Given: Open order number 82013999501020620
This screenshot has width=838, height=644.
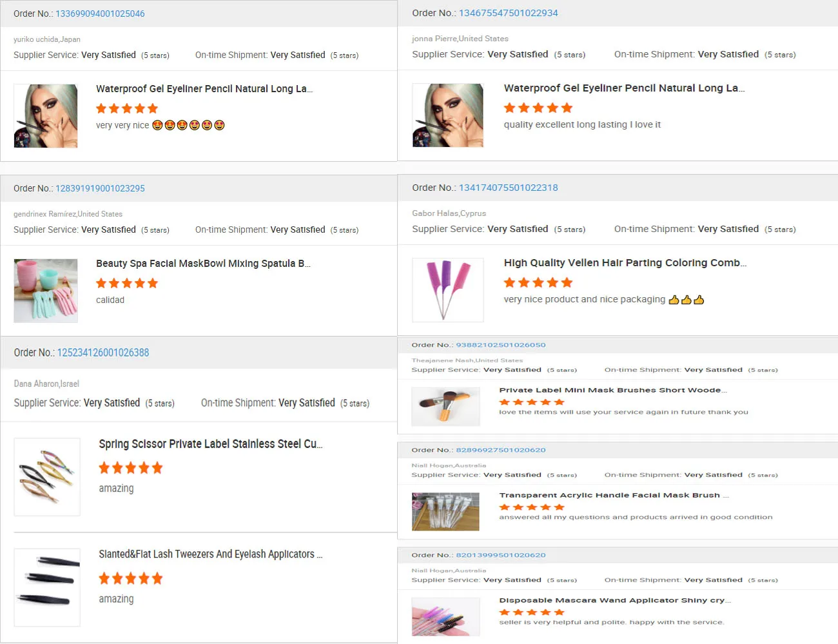Looking at the screenshot, I should [x=500, y=555].
